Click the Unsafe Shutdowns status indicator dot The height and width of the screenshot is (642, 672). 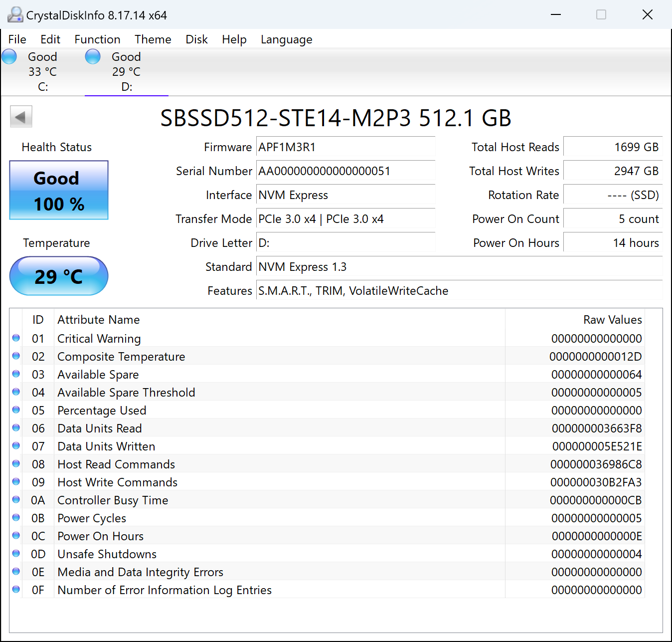point(16,554)
